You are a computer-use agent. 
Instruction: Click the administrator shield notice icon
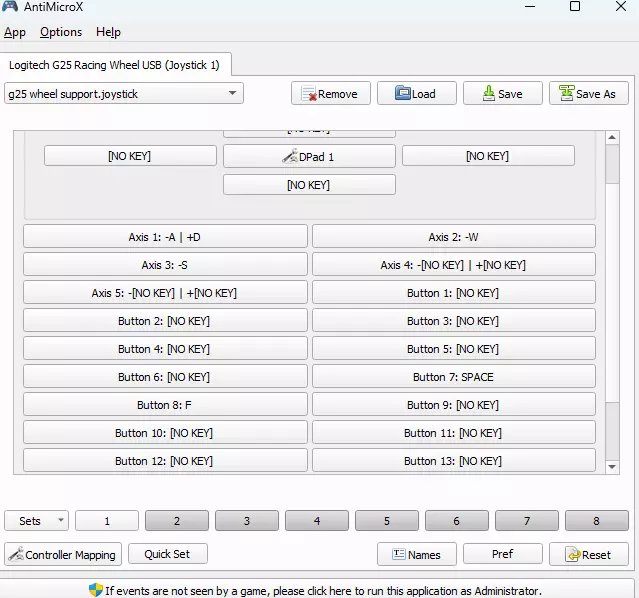pos(96,590)
